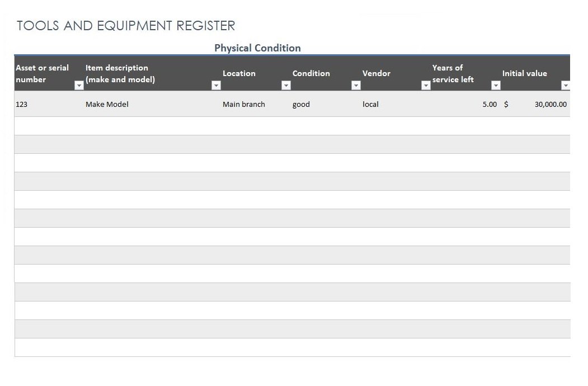Click the Physical Condition heading
The width and height of the screenshot is (588, 386).
258,48
